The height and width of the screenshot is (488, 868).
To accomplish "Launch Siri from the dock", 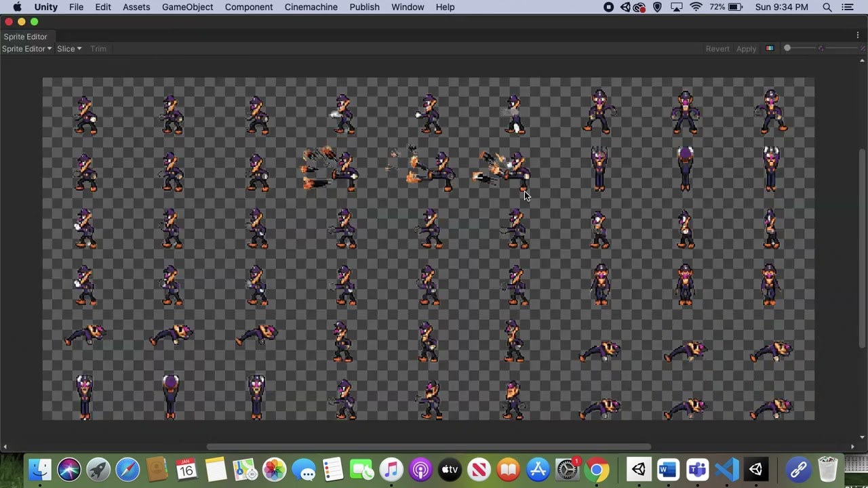I will (69, 469).
